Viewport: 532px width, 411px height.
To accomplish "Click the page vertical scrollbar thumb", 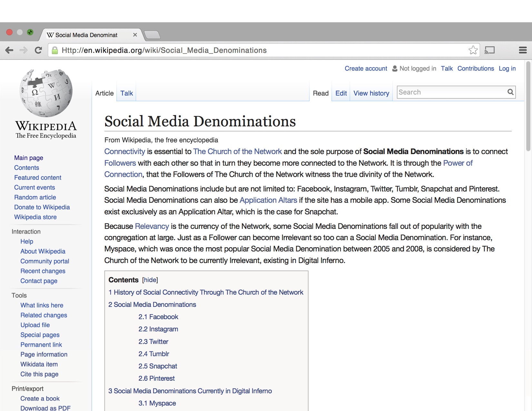I will (x=528, y=106).
